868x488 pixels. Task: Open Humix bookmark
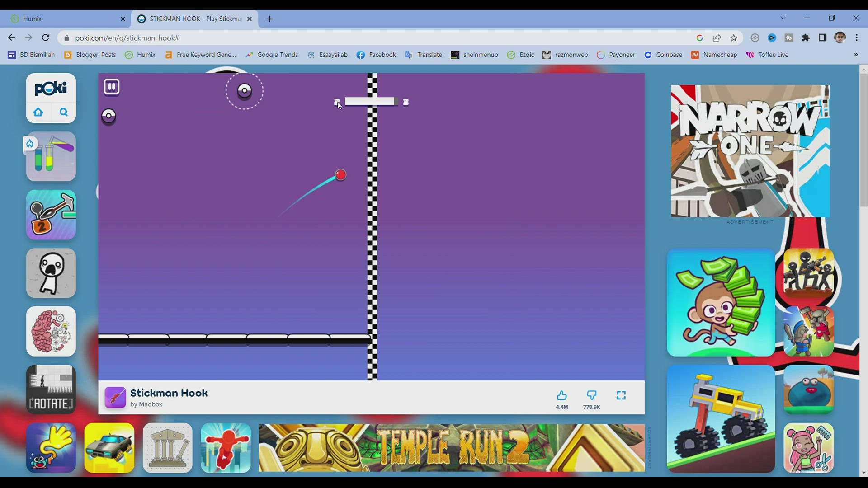140,55
